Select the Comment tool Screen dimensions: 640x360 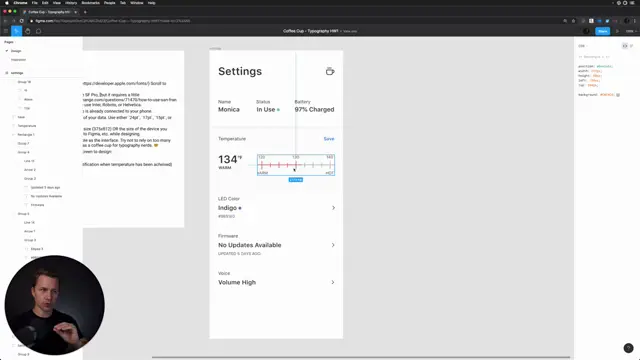[x=38, y=31]
